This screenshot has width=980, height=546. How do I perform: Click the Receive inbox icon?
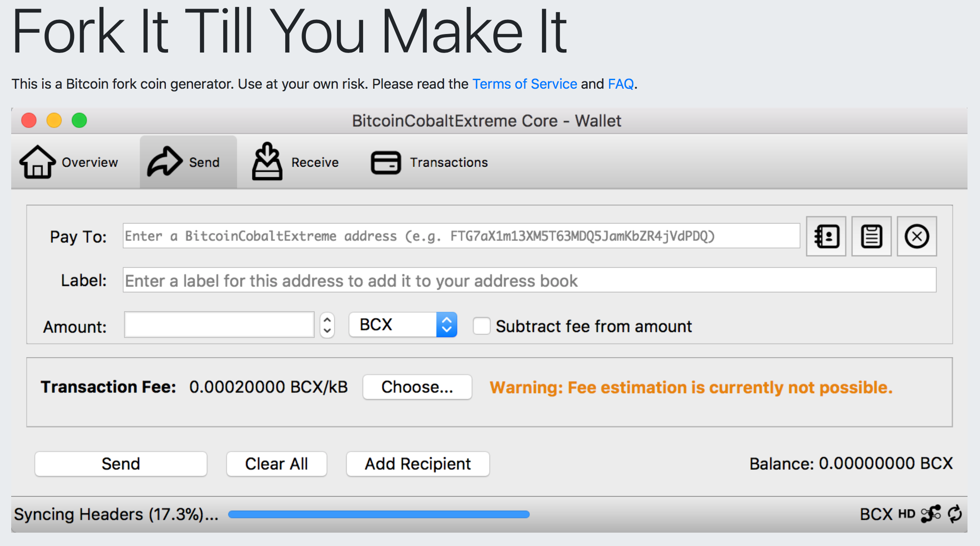click(x=268, y=161)
